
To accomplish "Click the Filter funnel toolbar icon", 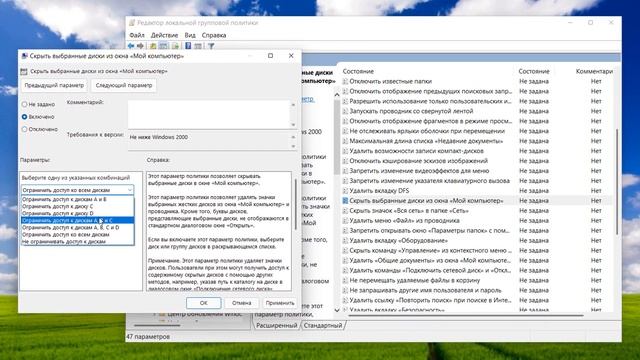I will tap(211, 46).
